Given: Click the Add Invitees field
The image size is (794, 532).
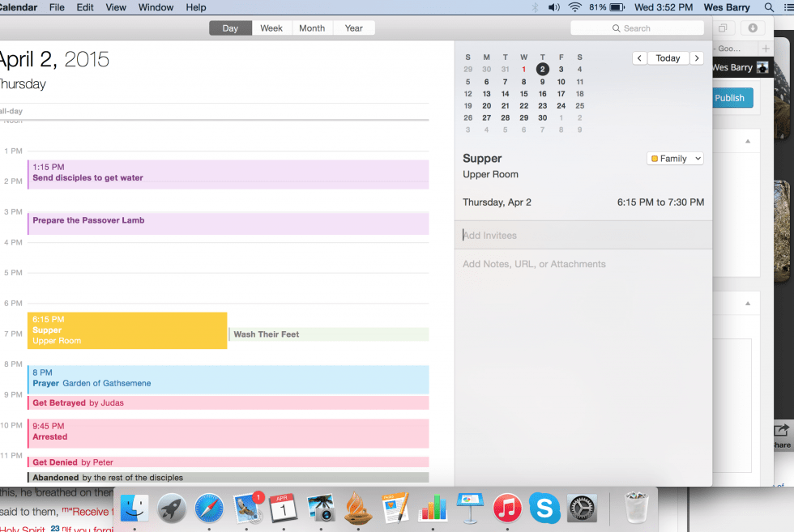Looking at the screenshot, I should (x=583, y=236).
